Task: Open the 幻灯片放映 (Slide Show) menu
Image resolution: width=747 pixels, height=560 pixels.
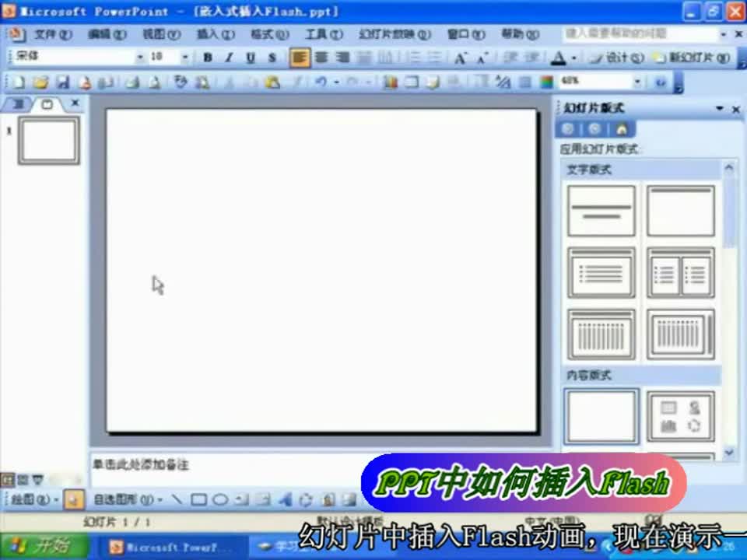Action: tap(394, 34)
